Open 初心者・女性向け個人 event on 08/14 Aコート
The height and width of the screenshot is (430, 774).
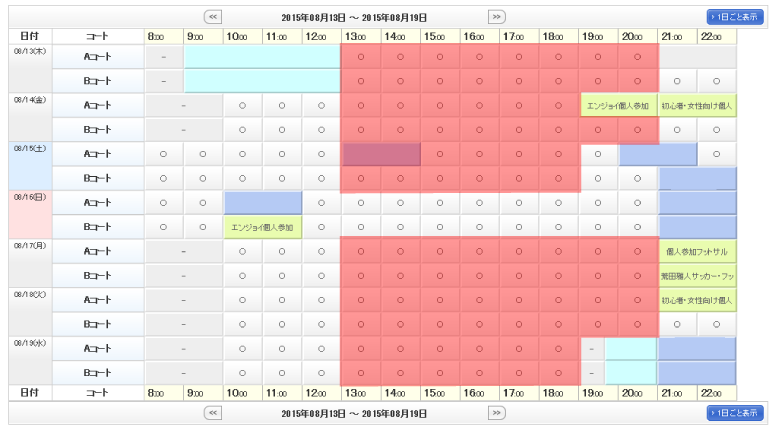click(697, 105)
